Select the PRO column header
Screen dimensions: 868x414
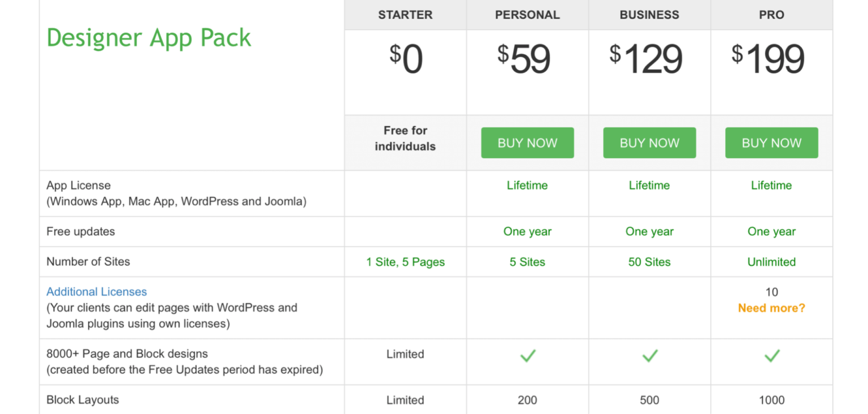point(771,15)
